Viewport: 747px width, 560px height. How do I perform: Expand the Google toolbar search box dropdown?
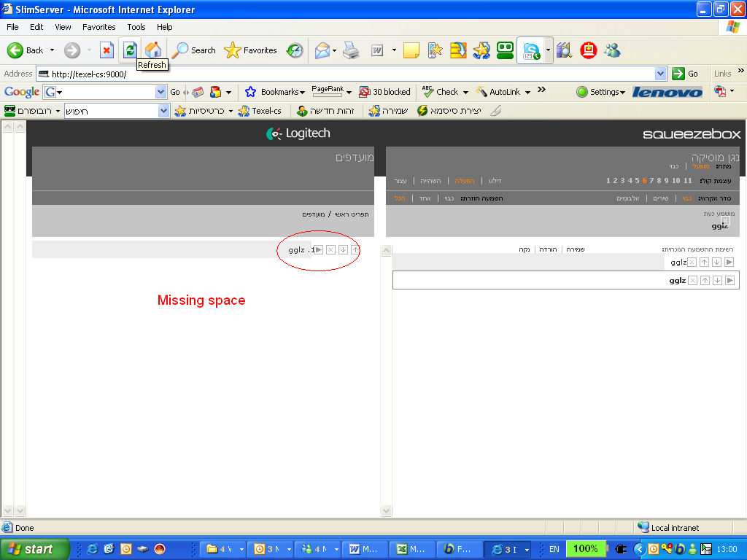(161, 92)
